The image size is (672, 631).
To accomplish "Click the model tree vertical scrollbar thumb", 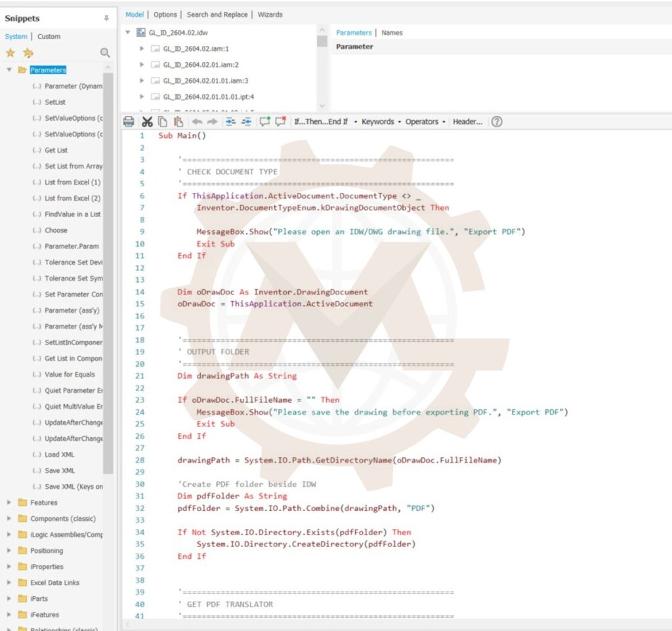I will (322, 41).
